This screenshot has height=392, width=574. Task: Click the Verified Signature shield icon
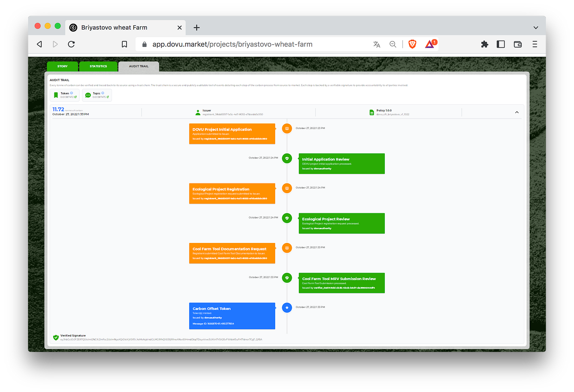click(56, 337)
